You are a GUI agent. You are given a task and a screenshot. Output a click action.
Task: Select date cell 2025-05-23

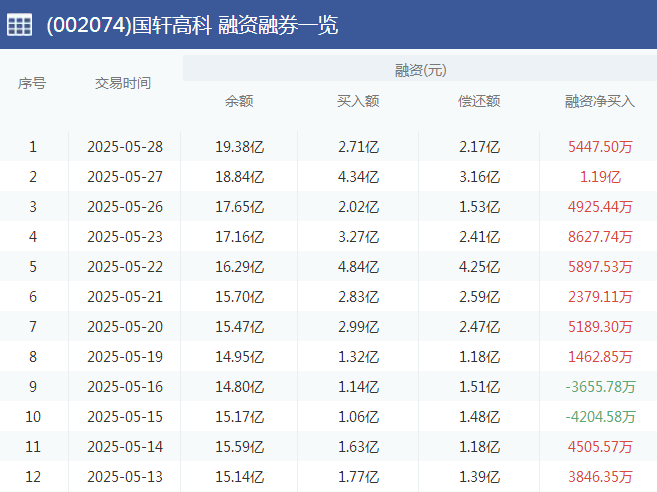click(x=125, y=237)
